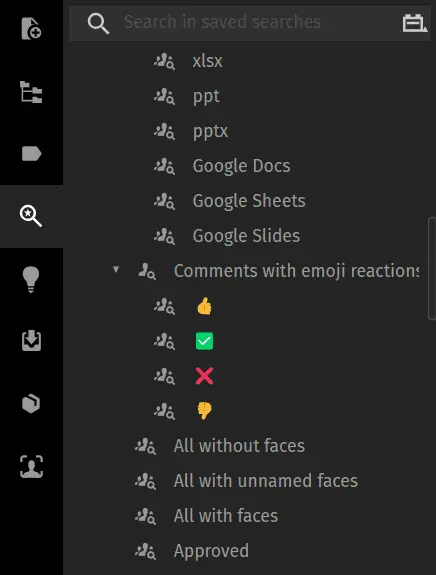The width and height of the screenshot is (436, 575).
Task: Select the red cross emoji search
Action: 204,376
